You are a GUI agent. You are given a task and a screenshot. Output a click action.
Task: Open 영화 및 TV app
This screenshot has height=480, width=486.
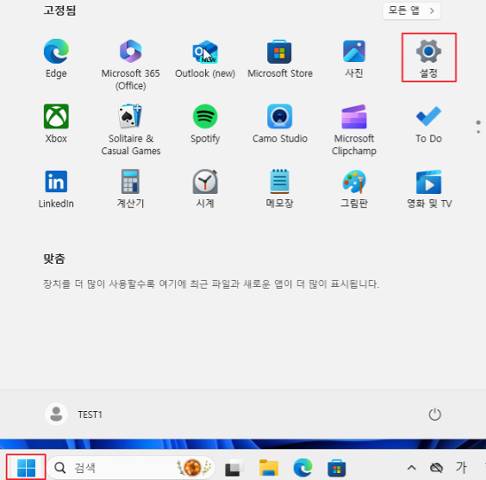[429, 189]
